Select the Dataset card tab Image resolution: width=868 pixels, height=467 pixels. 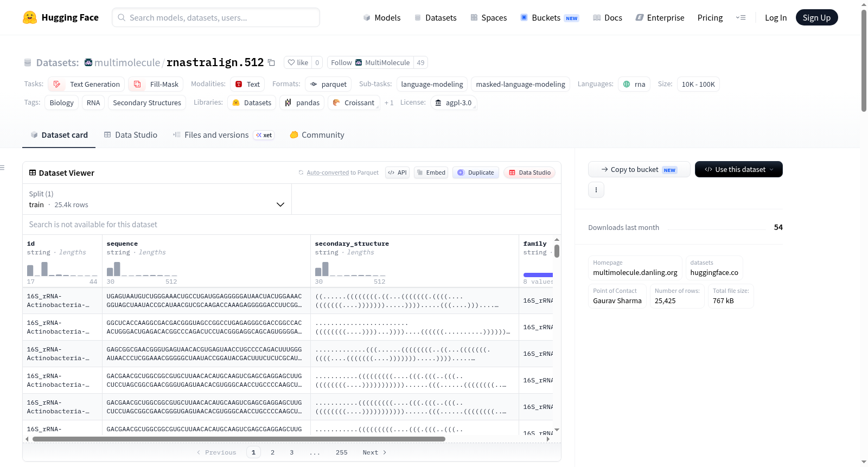click(59, 135)
